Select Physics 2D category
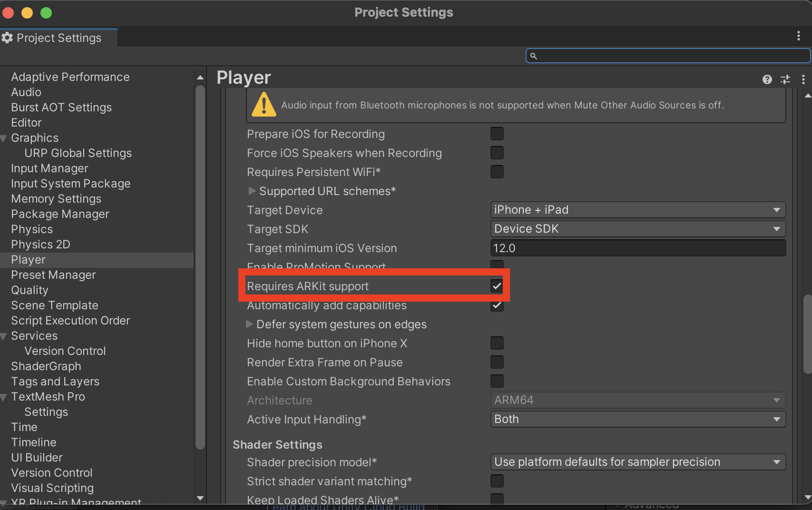 [x=40, y=244]
